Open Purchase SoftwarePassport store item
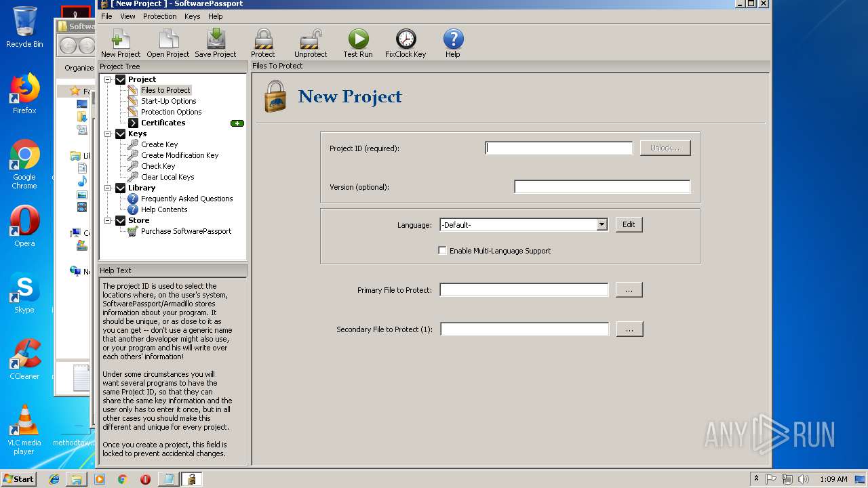Viewport: 868px width, 488px height. (x=186, y=231)
